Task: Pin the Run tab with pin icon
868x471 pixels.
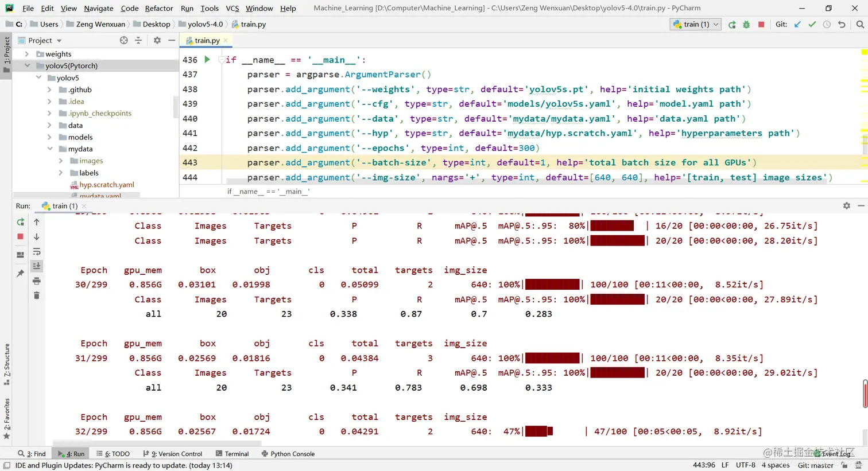Action: 20,273
